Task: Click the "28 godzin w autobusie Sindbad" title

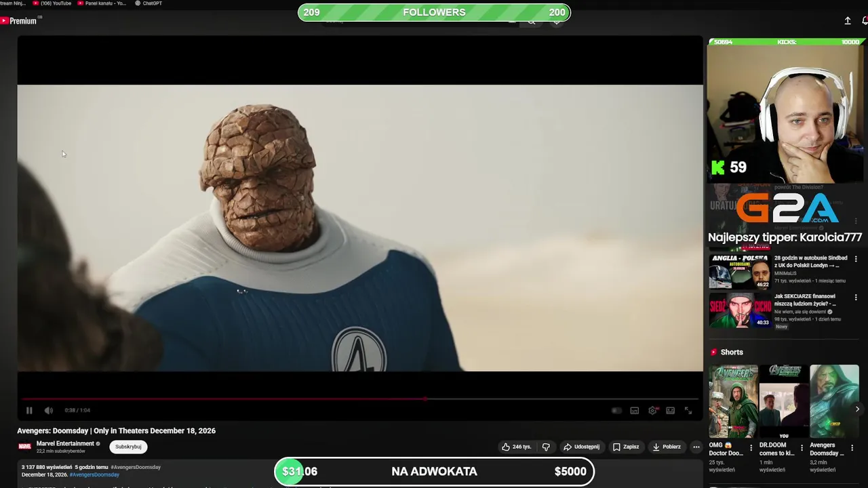Action: coord(811,262)
